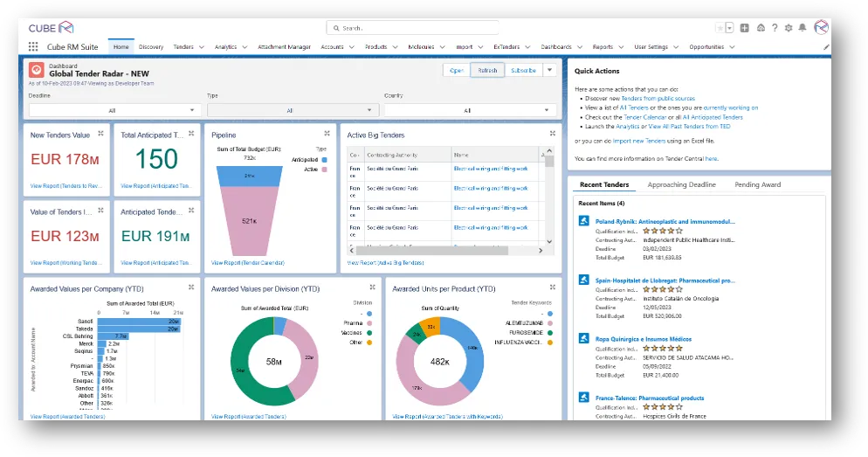This screenshot has height=457, width=868.
Task: Open the Products menu chevron
Action: [395, 47]
